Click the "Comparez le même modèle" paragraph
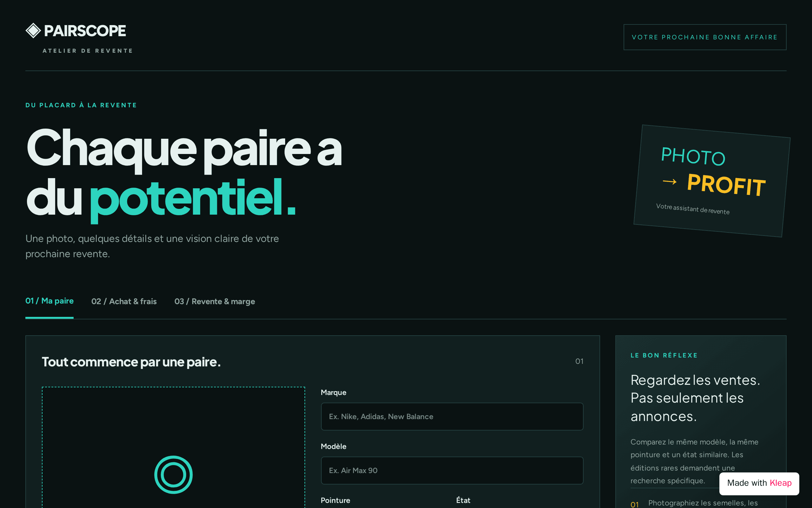Image resolution: width=812 pixels, height=508 pixels. click(x=694, y=461)
